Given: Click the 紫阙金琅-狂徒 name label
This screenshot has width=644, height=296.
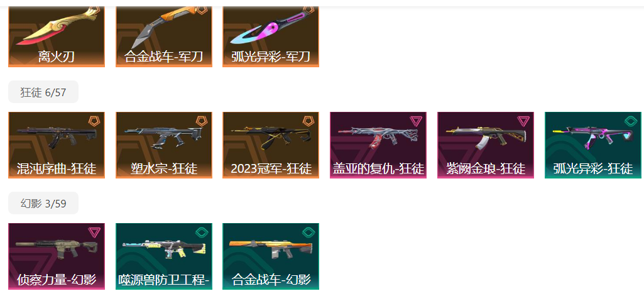Looking at the screenshot, I should (x=486, y=168).
